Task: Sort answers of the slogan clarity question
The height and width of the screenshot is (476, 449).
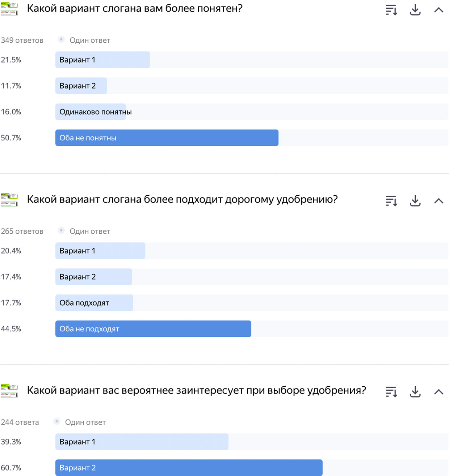Action: [391, 10]
